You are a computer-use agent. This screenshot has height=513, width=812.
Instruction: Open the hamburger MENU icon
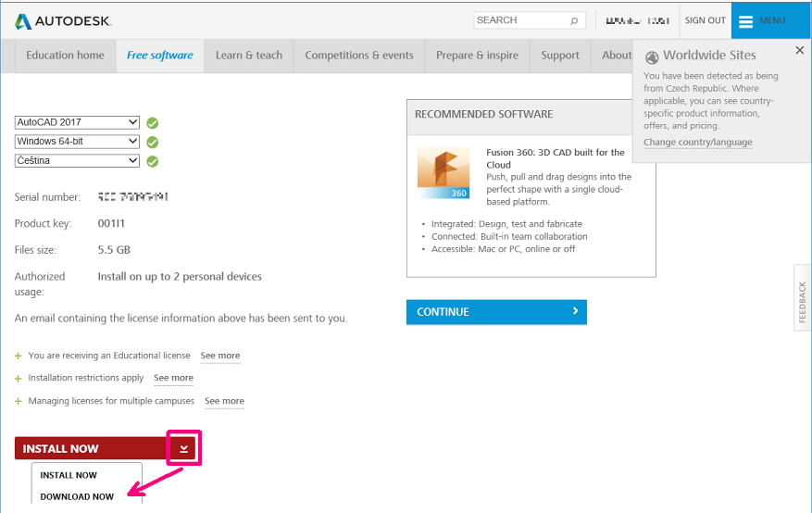(745, 21)
